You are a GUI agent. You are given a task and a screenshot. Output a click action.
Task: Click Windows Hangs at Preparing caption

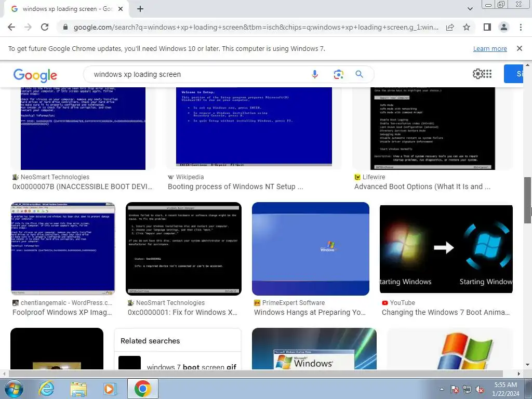pyautogui.click(x=310, y=312)
